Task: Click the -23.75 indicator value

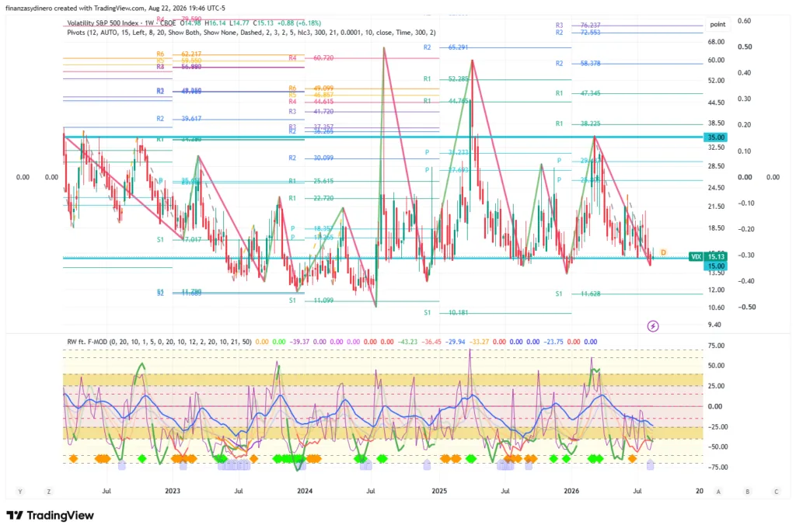Action: [553, 342]
